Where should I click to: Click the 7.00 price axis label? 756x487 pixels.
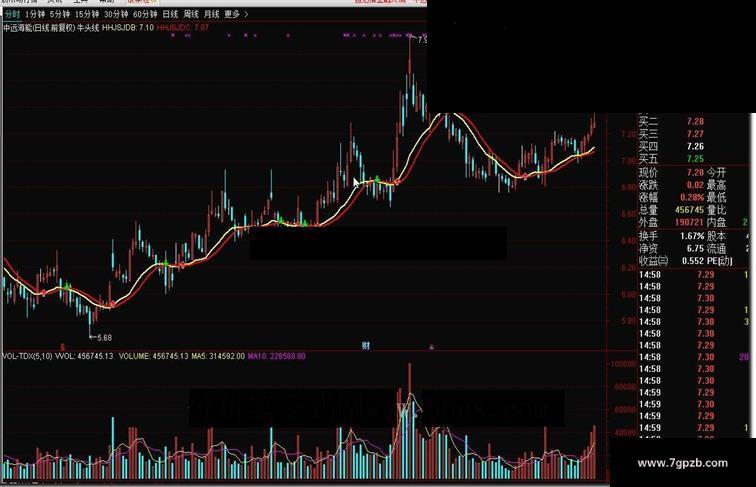click(629, 161)
